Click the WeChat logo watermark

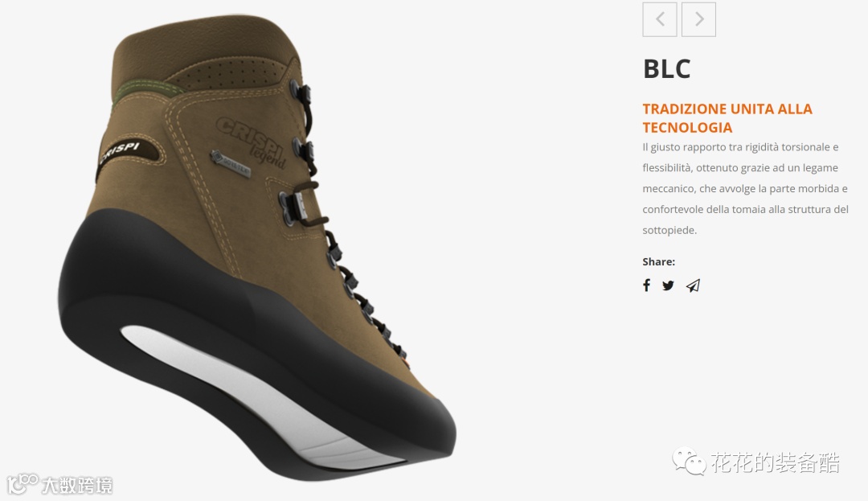[x=689, y=461]
